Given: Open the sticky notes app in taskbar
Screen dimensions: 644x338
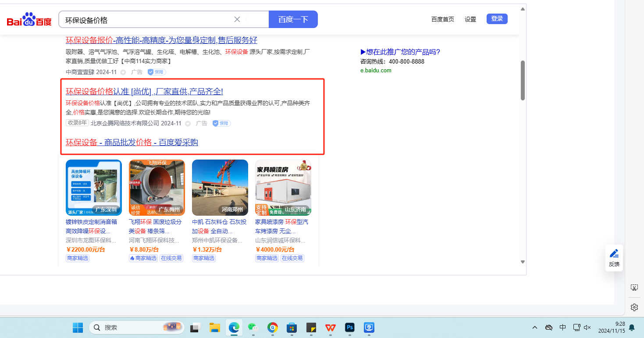Looking at the screenshot, I should pos(311,327).
